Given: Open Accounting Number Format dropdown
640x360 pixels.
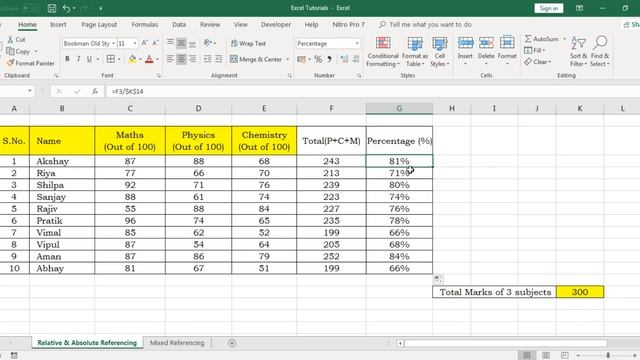Looking at the screenshot, I should pos(310,60).
